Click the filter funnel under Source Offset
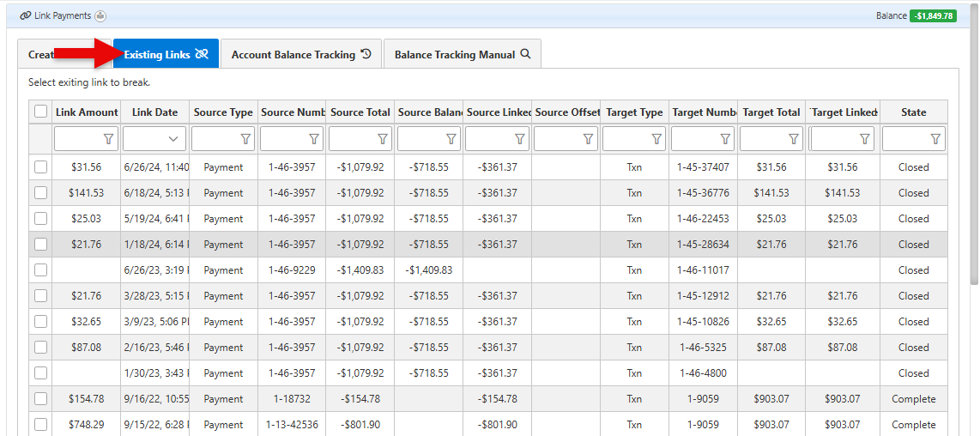Viewport: 980px width, 436px height. [x=588, y=139]
